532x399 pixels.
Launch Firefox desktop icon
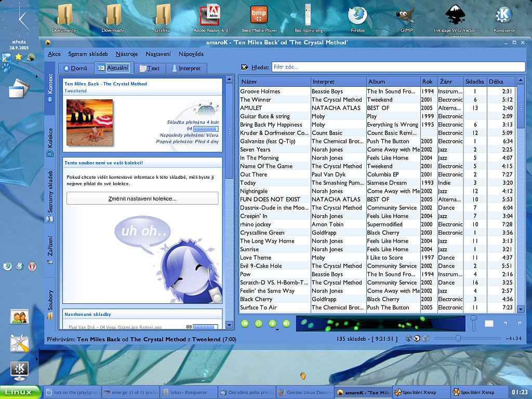click(x=357, y=19)
